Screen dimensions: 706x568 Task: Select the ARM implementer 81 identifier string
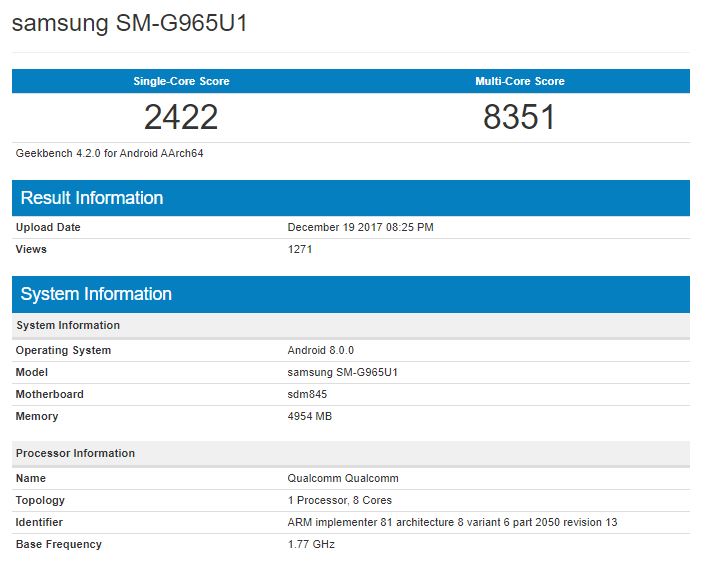[452, 523]
